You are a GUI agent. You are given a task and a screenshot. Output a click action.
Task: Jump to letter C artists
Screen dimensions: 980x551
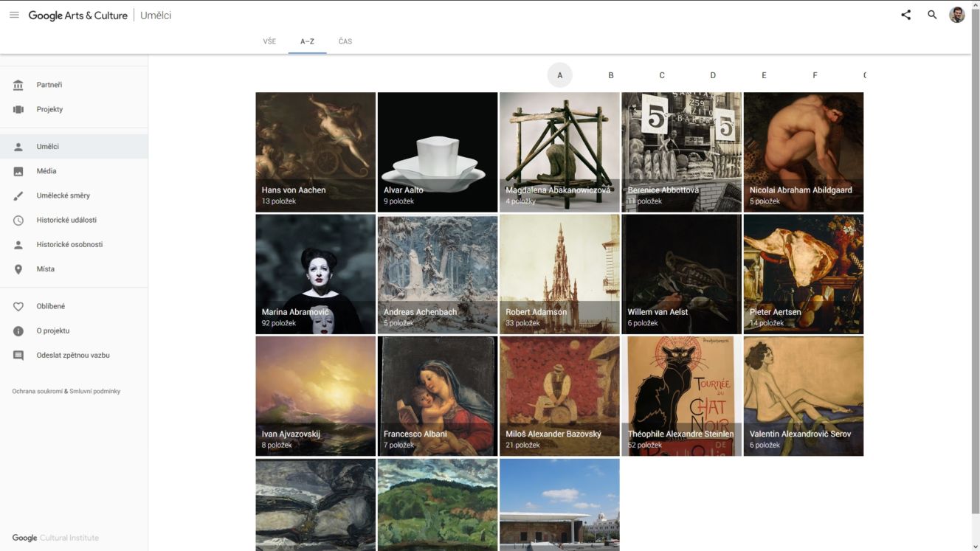(662, 75)
